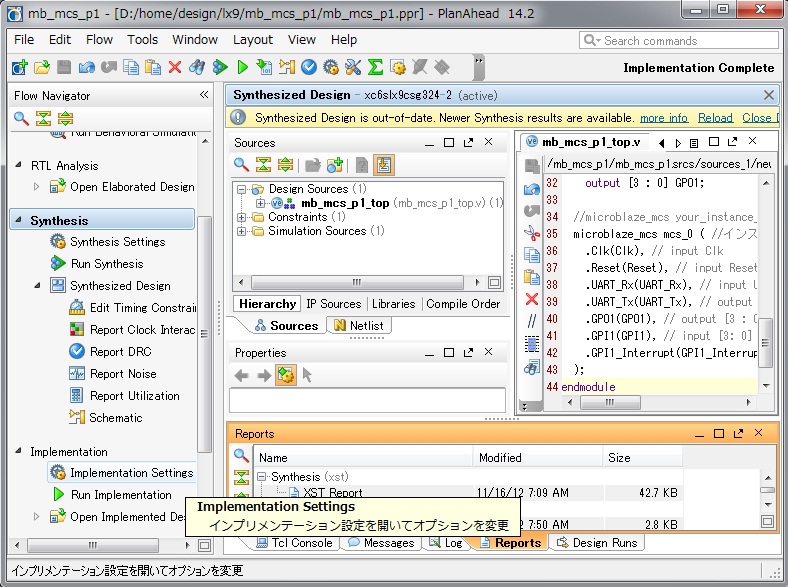
Task: Click the Search commands input field
Action: (678, 40)
